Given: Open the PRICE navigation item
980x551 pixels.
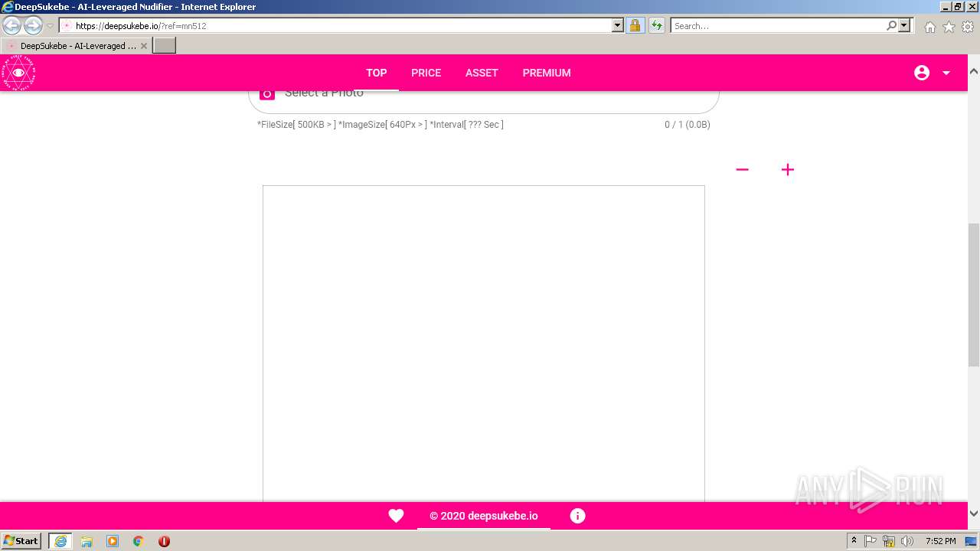Looking at the screenshot, I should click(x=426, y=73).
